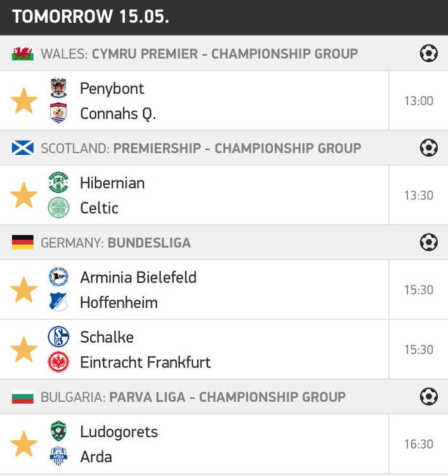Click soccer ball icon in Wales league header
This screenshot has height=476, width=448.
pos(429,53)
